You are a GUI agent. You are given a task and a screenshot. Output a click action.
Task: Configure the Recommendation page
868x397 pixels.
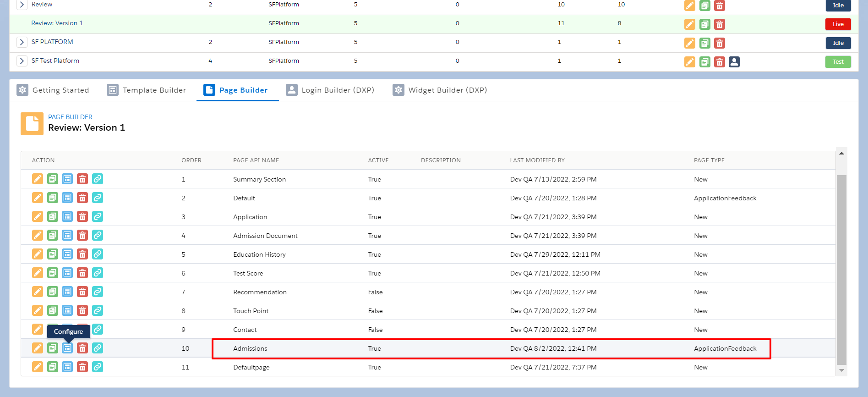[67, 292]
